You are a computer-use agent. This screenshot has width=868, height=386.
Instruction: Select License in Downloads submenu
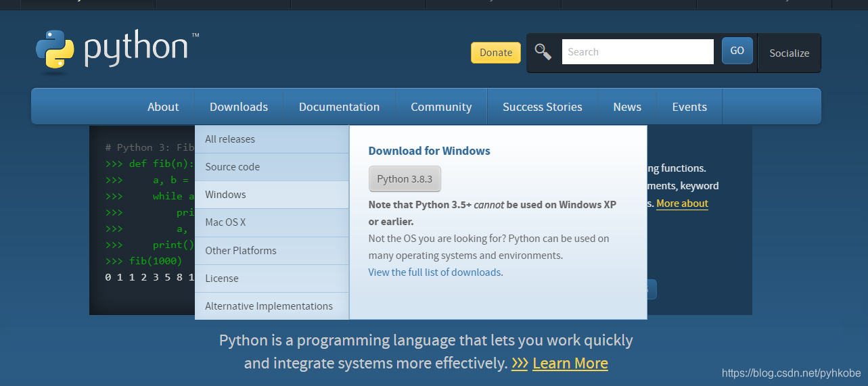pyautogui.click(x=272, y=279)
